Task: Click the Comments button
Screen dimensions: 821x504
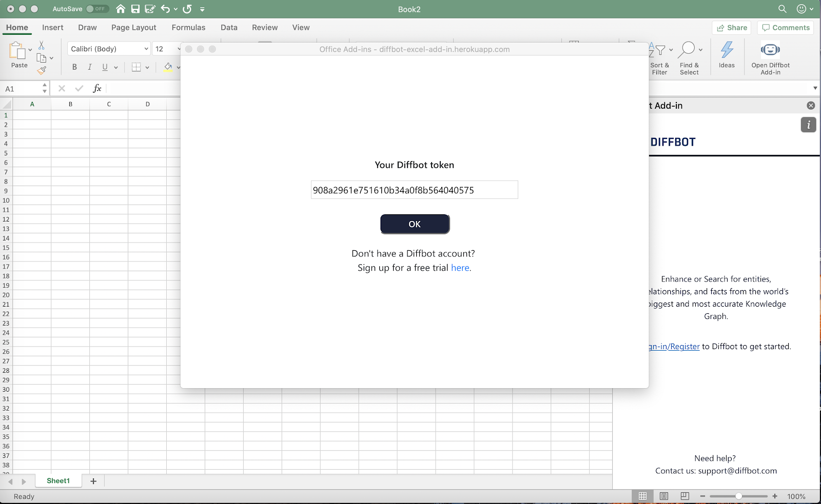Action: point(786,28)
